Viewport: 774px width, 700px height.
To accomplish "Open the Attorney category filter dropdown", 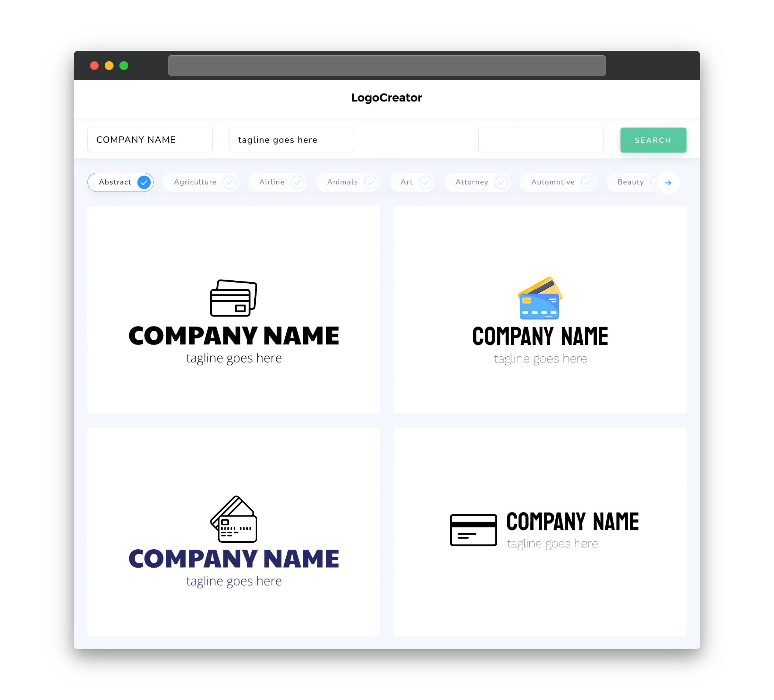I will 480,182.
